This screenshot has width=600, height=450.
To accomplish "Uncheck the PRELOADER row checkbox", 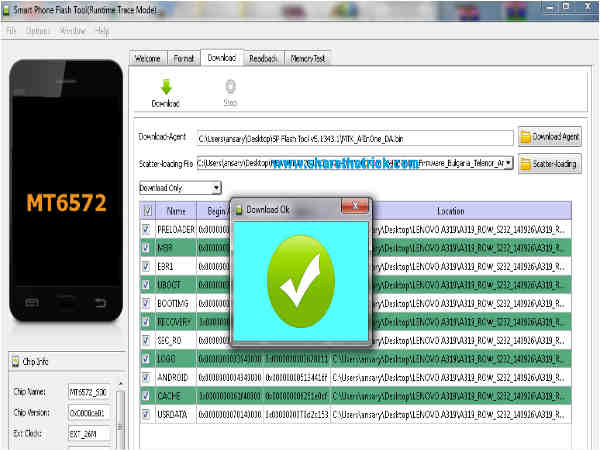I will tap(146, 229).
